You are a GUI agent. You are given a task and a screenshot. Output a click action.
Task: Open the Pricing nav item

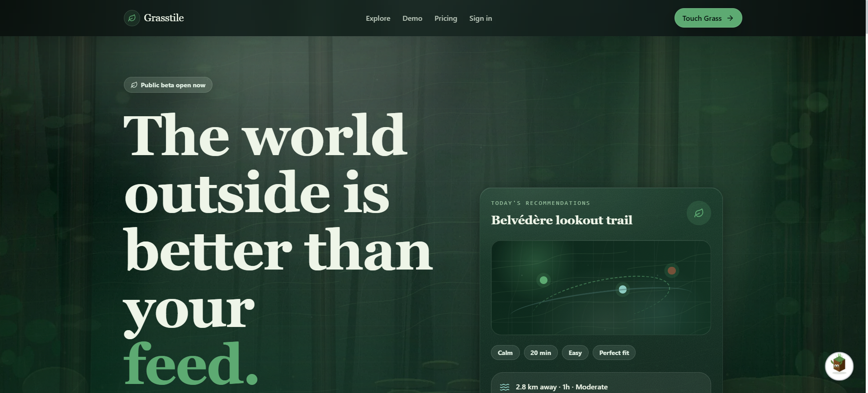[446, 19]
